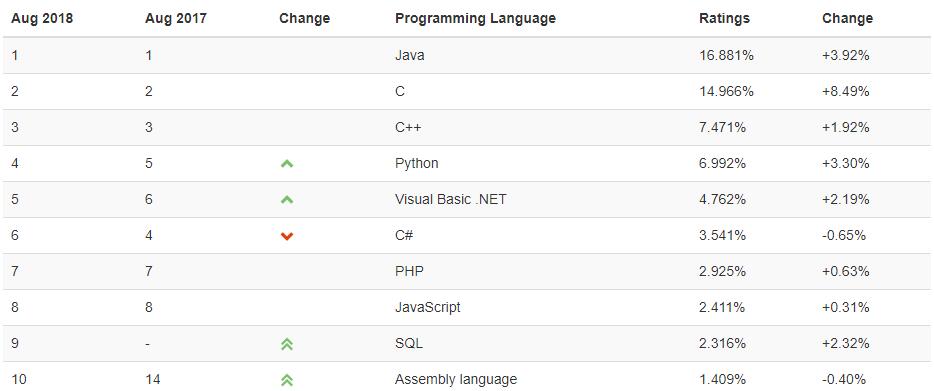Click the dash in SQL's Aug 2017 cell
The width and height of the screenshot is (934, 391).
[x=148, y=344]
